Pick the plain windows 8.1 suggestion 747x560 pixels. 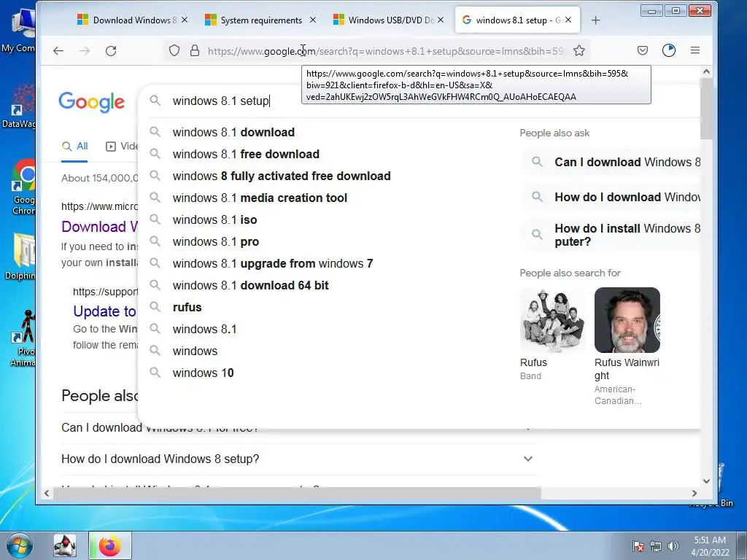pyautogui.click(x=204, y=329)
